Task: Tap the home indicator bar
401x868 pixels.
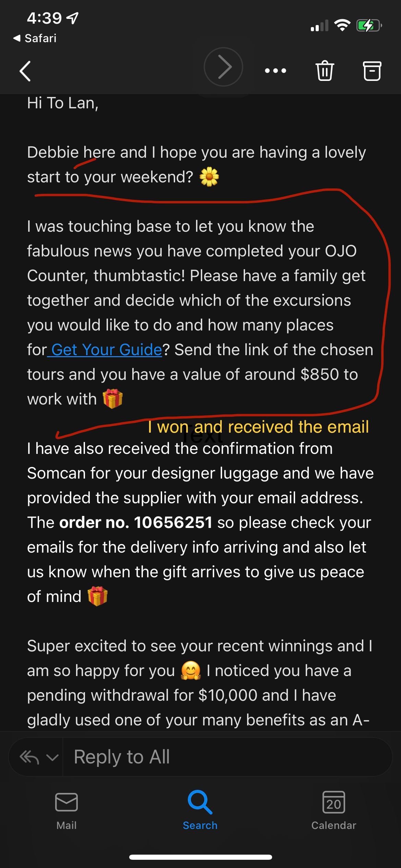Action: [x=200, y=857]
